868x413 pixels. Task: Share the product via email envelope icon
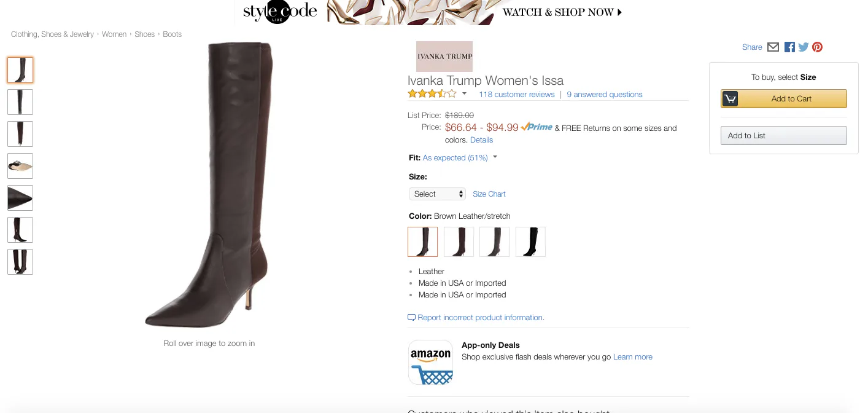773,47
